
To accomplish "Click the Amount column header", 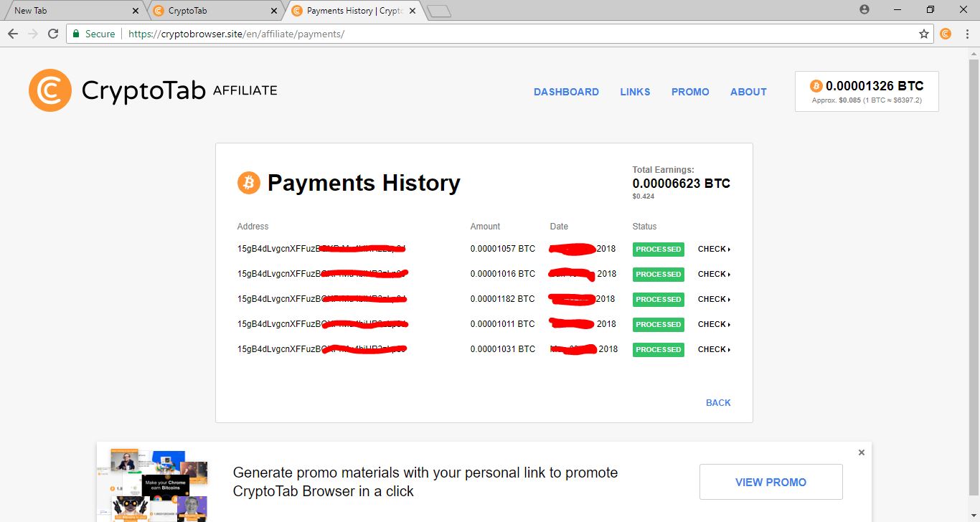I will coord(485,227).
